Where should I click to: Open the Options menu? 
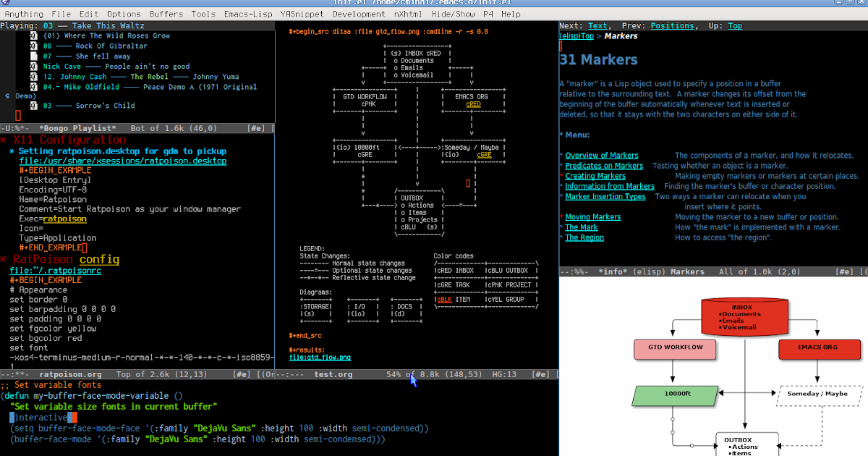(123, 12)
